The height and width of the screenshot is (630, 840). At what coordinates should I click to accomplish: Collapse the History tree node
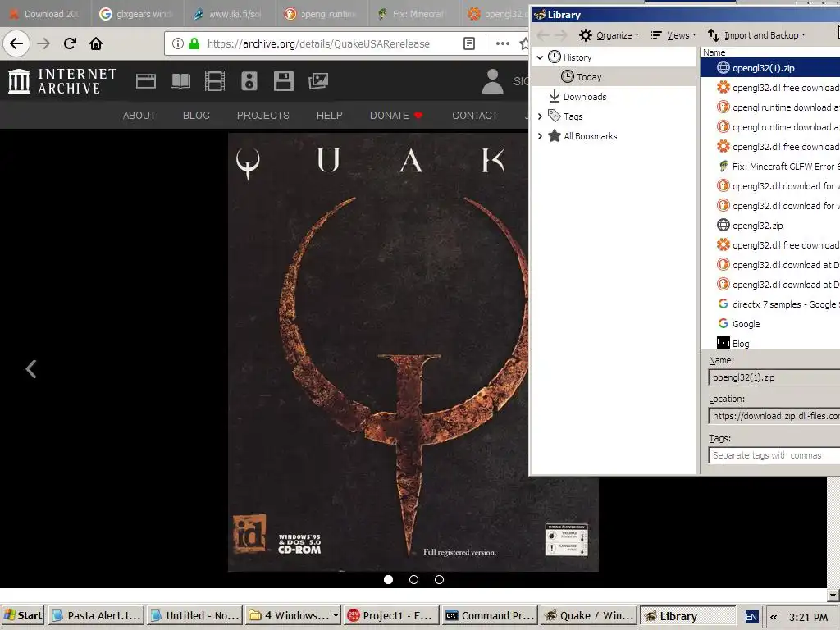pyautogui.click(x=540, y=57)
